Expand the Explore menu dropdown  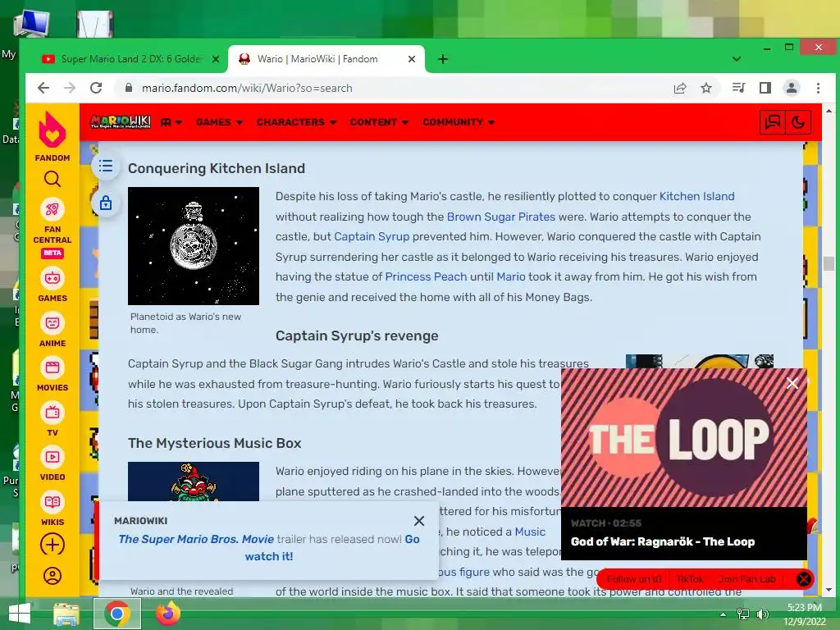(x=171, y=122)
